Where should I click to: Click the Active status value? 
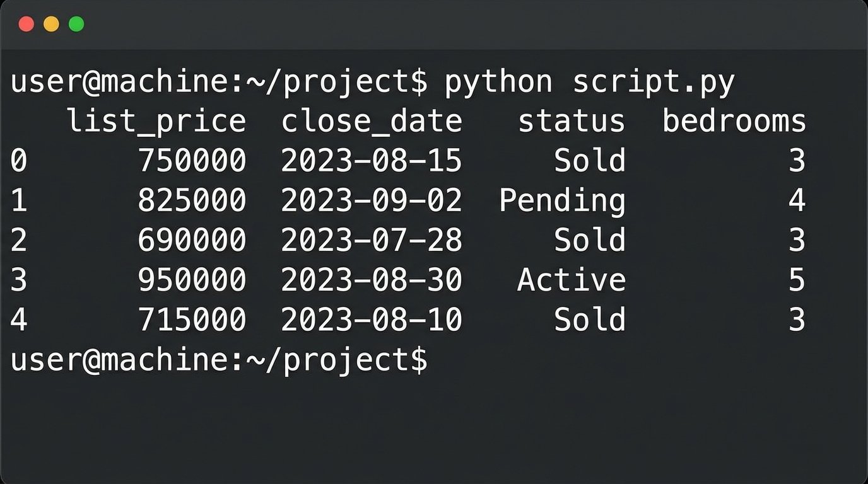pos(571,280)
